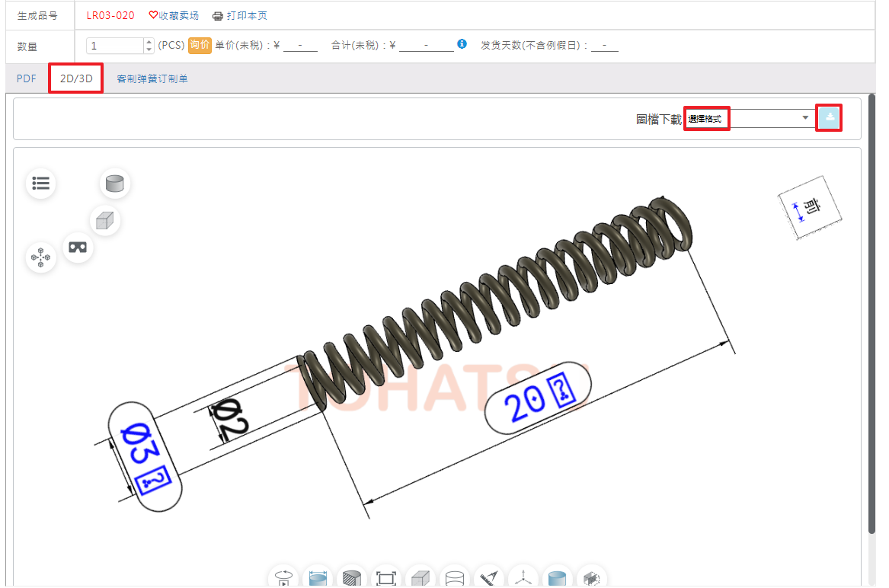Click the blue cylinder dimensions icon
The image size is (889, 588).
[x=318, y=578]
